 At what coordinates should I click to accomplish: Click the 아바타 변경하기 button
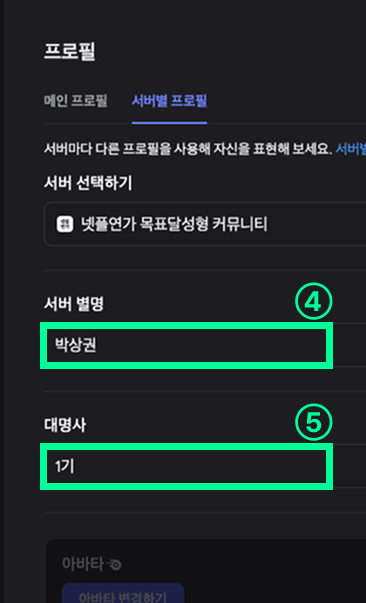tap(123, 594)
